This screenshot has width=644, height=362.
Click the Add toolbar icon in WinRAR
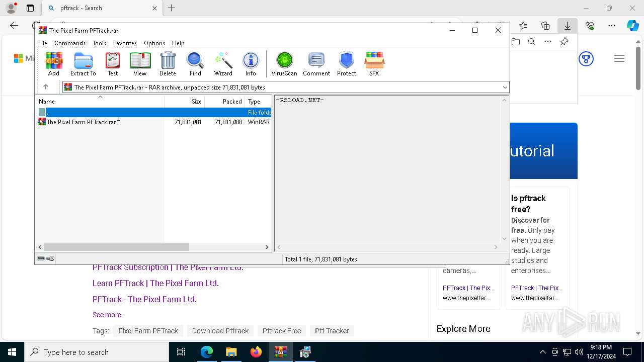click(54, 64)
